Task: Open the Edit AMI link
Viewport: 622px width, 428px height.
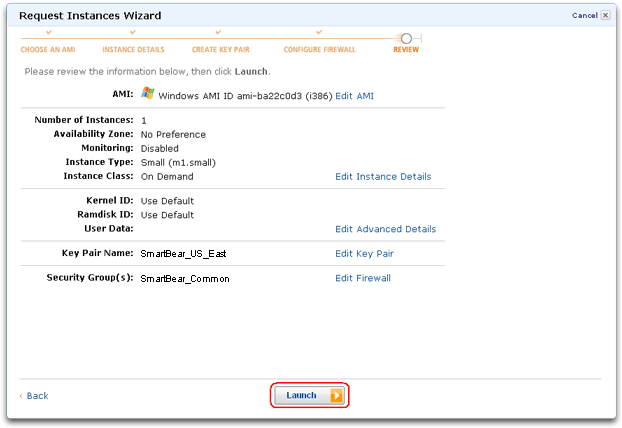Action: pyautogui.click(x=354, y=96)
